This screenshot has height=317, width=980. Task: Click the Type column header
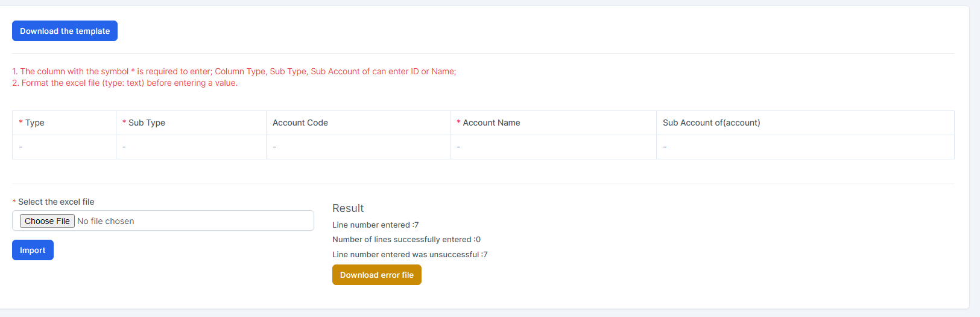[x=34, y=123]
